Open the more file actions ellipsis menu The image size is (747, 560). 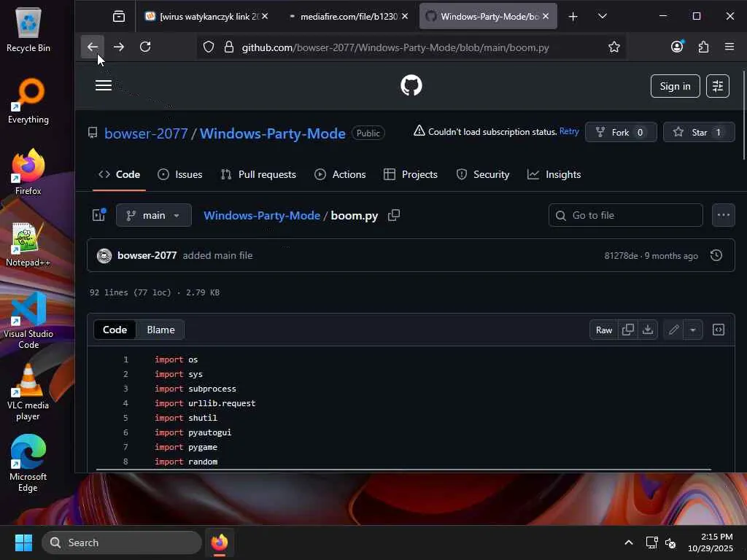click(x=723, y=216)
